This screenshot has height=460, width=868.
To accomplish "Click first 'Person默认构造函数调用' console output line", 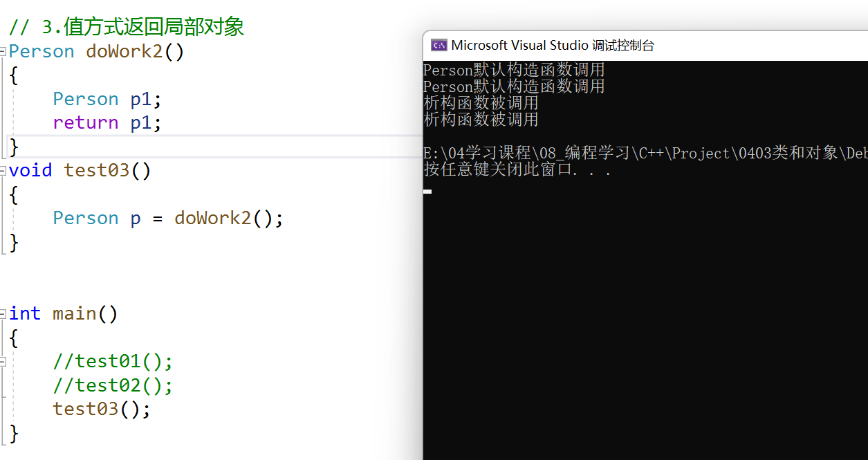I will pyautogui.click(x=514, y=70).
